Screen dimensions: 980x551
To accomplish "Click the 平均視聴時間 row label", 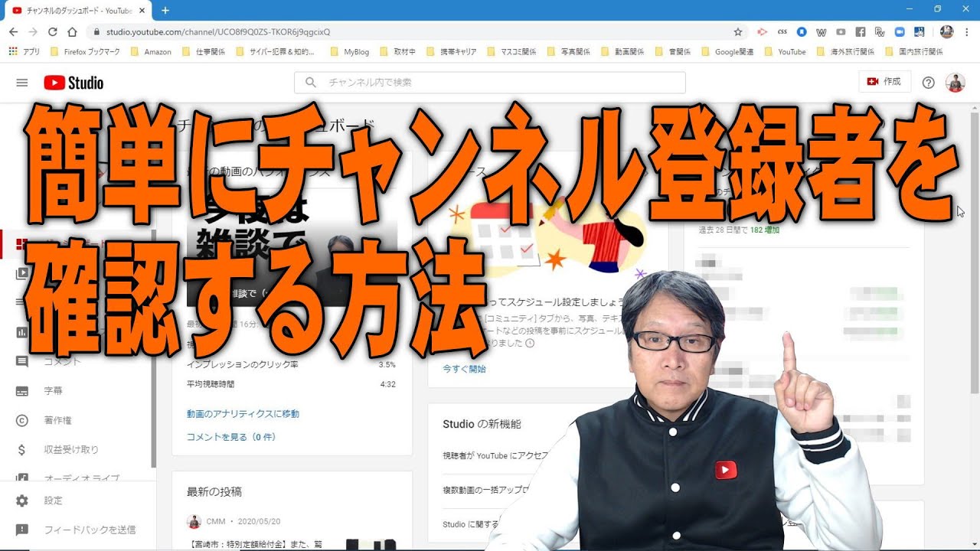I will tap(211, 384).
